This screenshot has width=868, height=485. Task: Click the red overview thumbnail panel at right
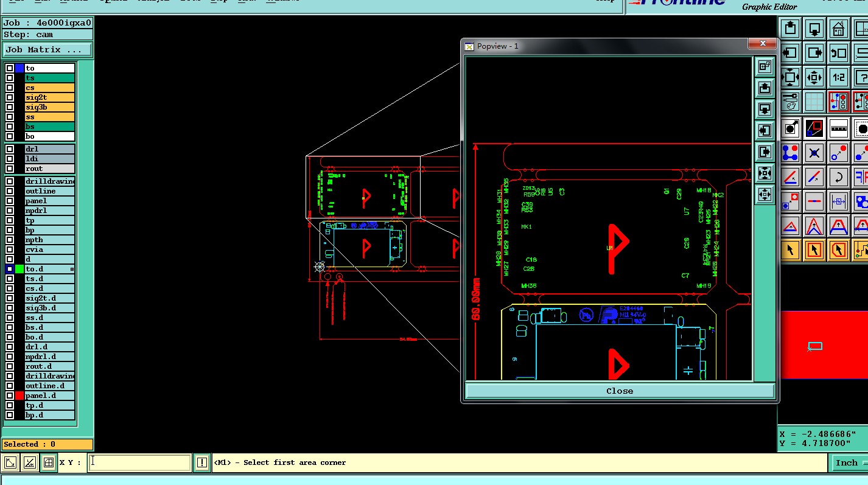coord(824,345)
